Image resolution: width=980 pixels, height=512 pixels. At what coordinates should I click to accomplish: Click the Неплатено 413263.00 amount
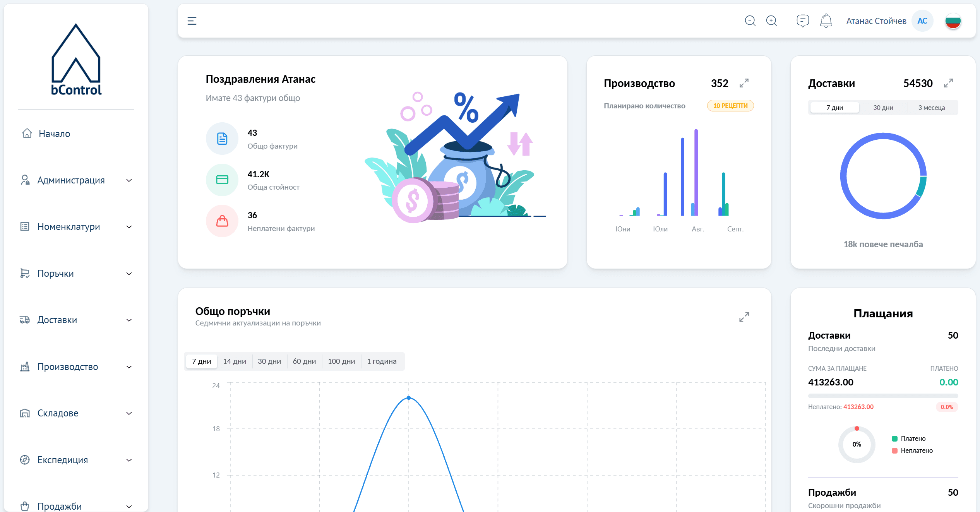(858, 407)
